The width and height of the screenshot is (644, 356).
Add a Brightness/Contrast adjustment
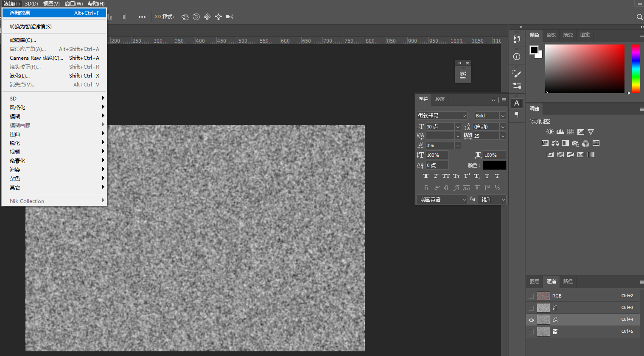coord(550,132)
